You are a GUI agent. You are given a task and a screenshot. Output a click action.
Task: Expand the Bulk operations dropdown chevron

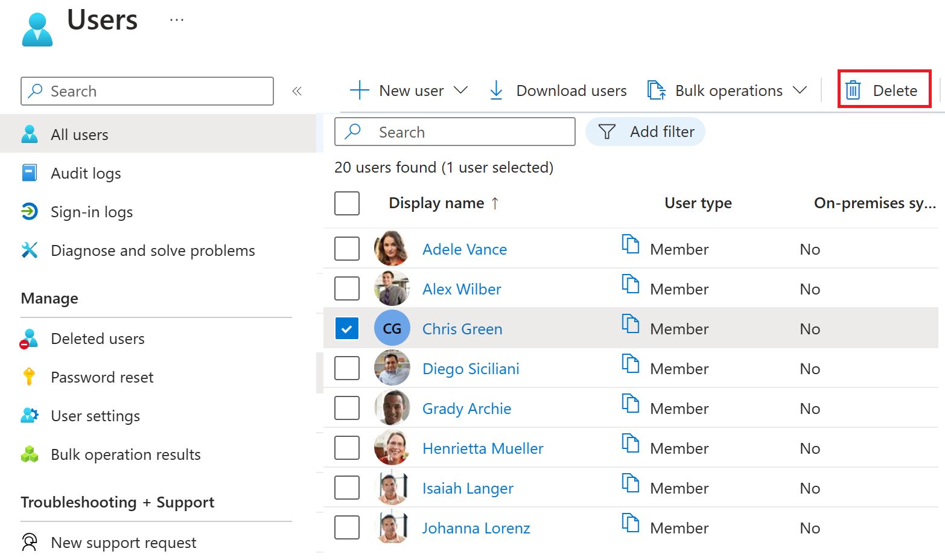801,90
